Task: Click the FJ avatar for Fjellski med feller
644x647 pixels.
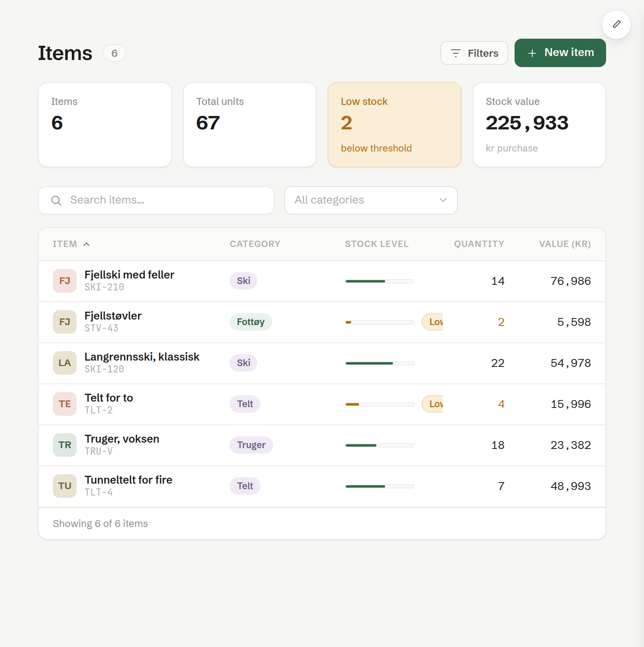Action: coord(65,281)
